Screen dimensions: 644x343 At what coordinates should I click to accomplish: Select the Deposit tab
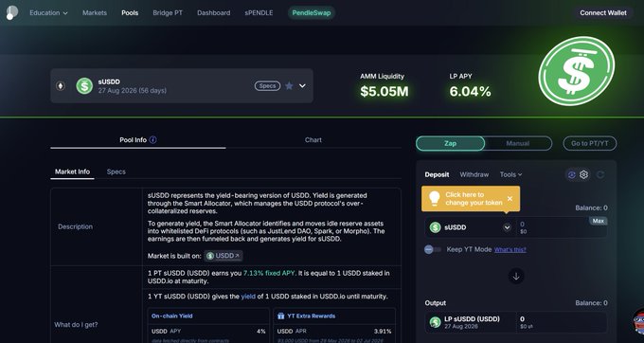point(437,174)
